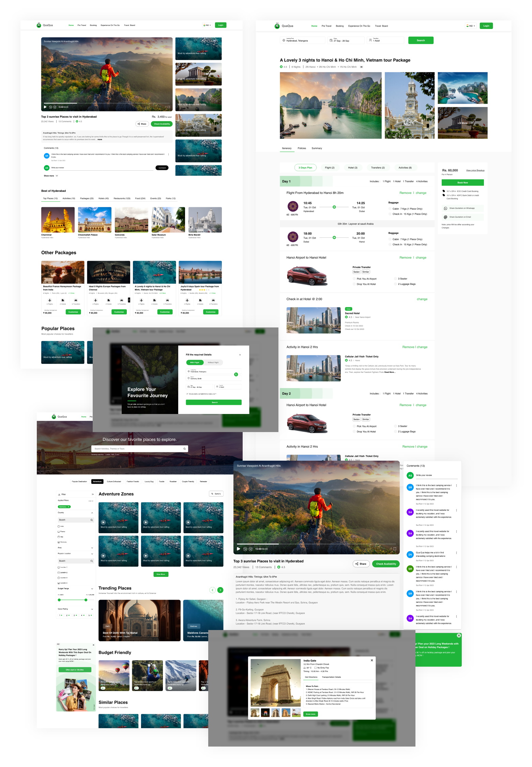This screenshot has height=767, width=532.
Task: Select the Hotel (3) tab
Action: 352,168
